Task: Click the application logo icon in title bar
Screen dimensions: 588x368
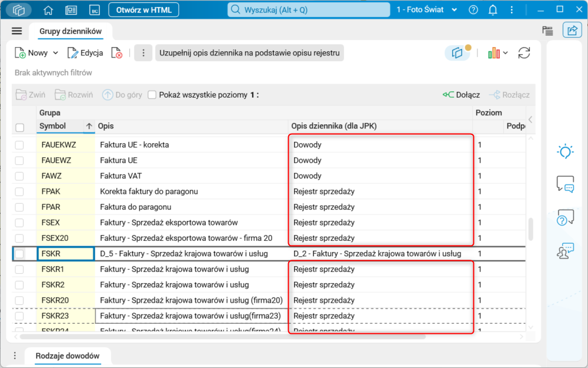Action: pyautogui.click(x=18, y=10)
